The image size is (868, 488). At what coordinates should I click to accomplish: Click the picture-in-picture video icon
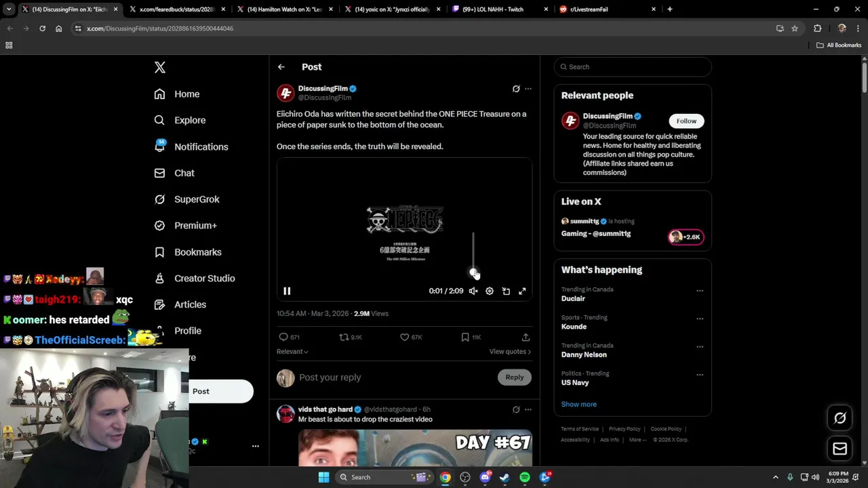(x=506, y=291)
